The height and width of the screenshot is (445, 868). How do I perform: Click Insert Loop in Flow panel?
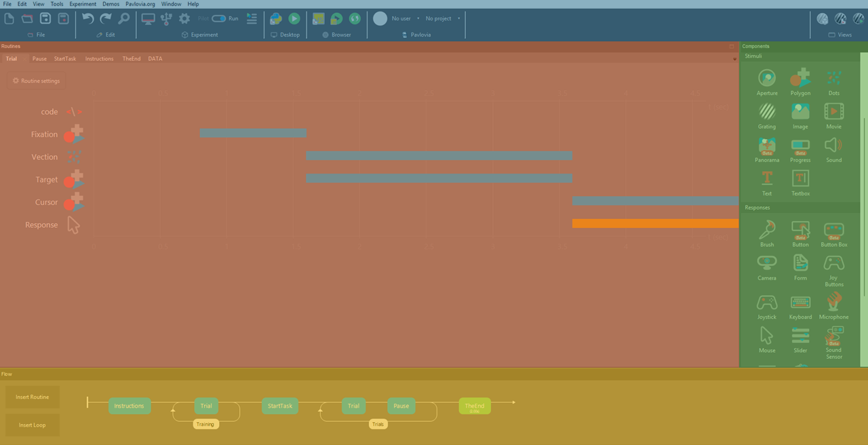tap(33, 425)
